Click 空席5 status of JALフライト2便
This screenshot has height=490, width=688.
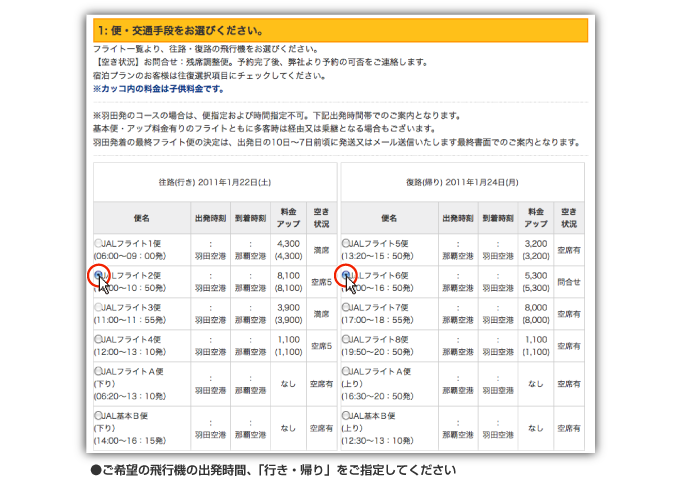click(321, 282)
